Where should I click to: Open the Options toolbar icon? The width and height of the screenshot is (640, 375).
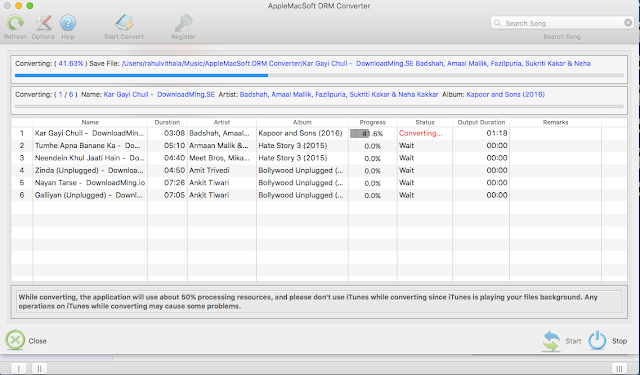click(x=43, y=23)
